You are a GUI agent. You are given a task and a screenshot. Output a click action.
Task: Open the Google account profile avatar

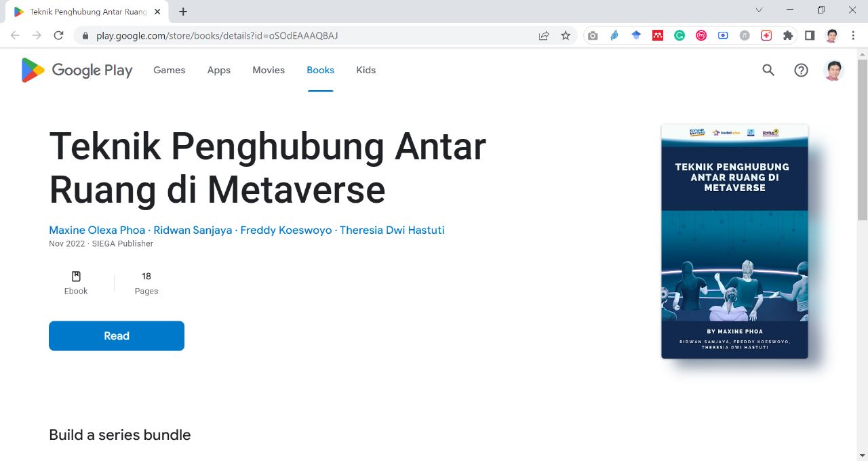[x=833, y=71]
